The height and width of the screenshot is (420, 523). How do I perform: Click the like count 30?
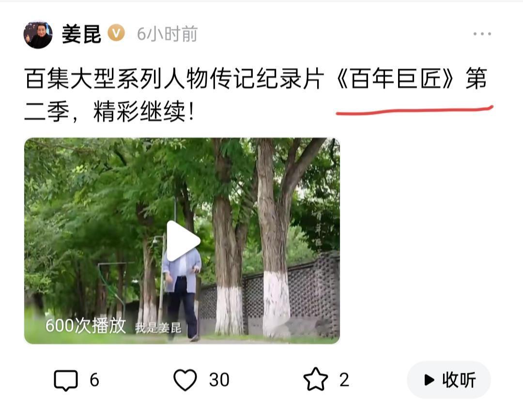pyautogui.click(x=219, y=380)
